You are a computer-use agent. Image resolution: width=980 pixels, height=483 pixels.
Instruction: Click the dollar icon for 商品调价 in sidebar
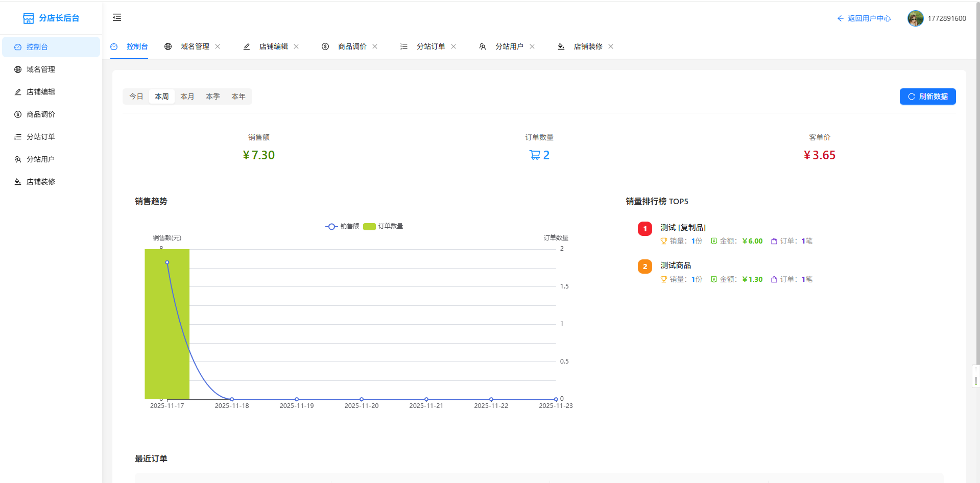[x=18, y=114]
